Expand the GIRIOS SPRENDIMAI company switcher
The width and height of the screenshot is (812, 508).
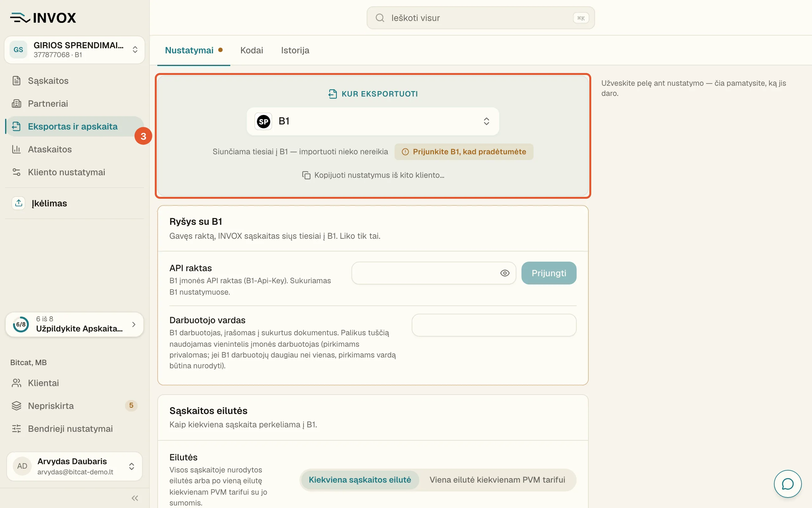(75, 50)
